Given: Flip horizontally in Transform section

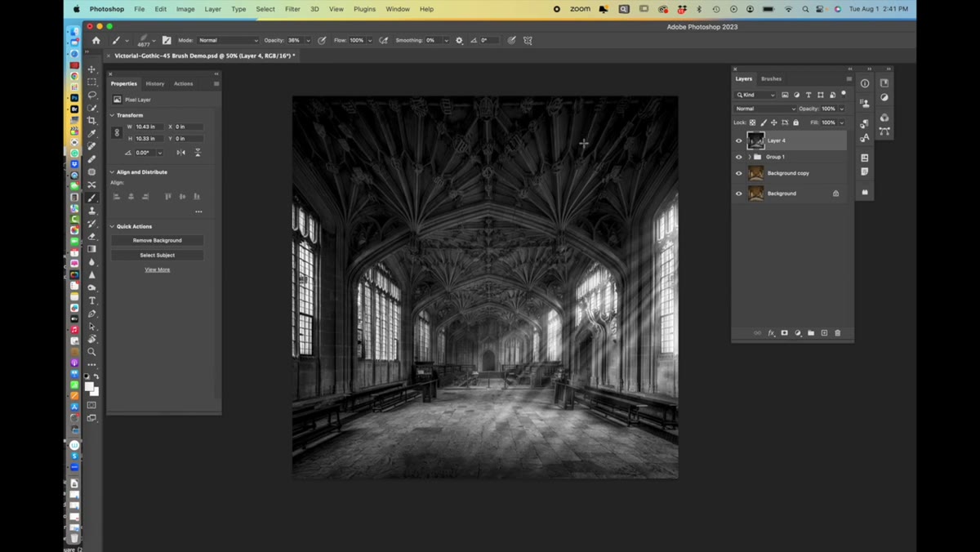Looking at the screenshot, I should pyautogui.click(x=181, y=153).
